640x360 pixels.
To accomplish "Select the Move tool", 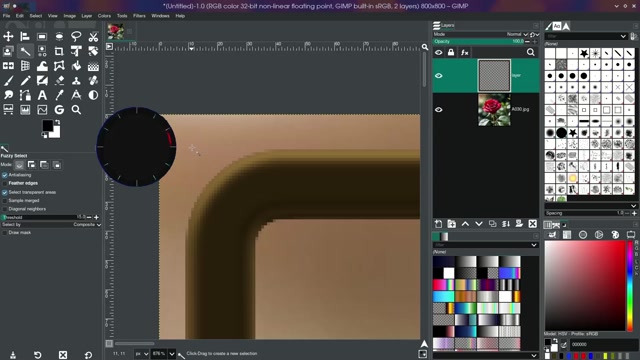I will [x=8, y=37].
